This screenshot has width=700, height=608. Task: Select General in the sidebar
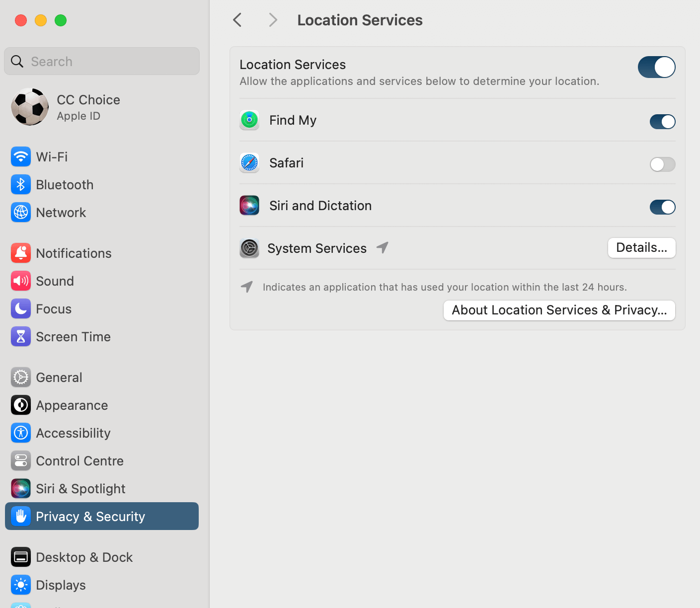[59, 378]
